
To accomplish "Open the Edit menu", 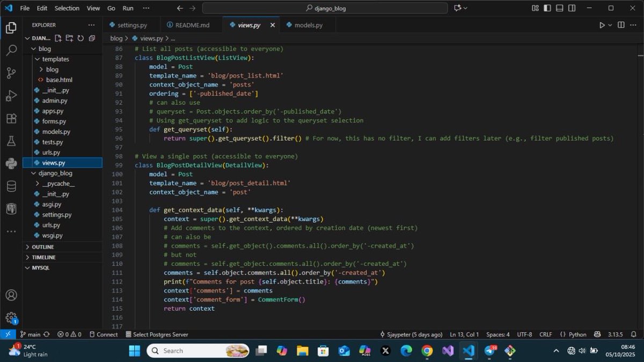I will coord(42,8).
